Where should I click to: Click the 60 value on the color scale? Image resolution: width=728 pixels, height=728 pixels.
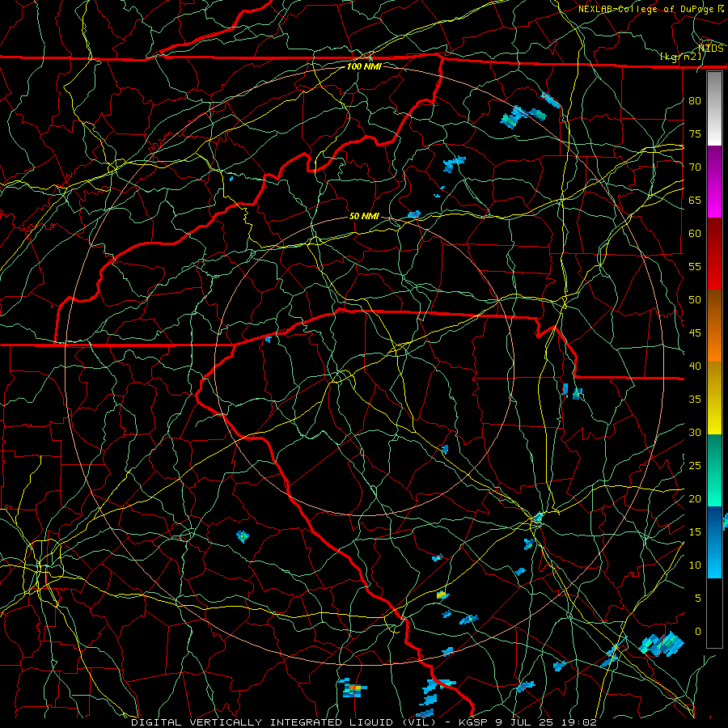point(695,234)
